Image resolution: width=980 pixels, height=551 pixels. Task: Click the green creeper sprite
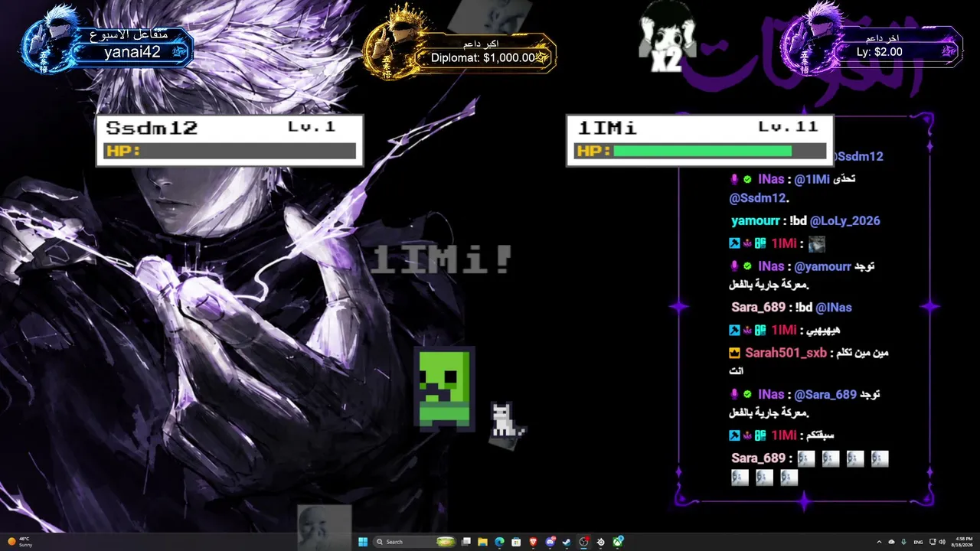[443, 388]
